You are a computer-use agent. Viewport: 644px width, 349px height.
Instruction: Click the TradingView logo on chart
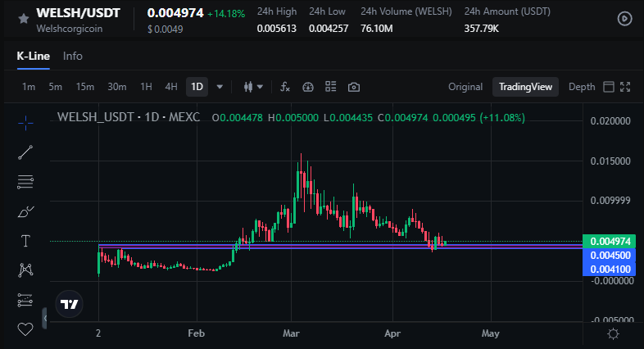[69, 304]
